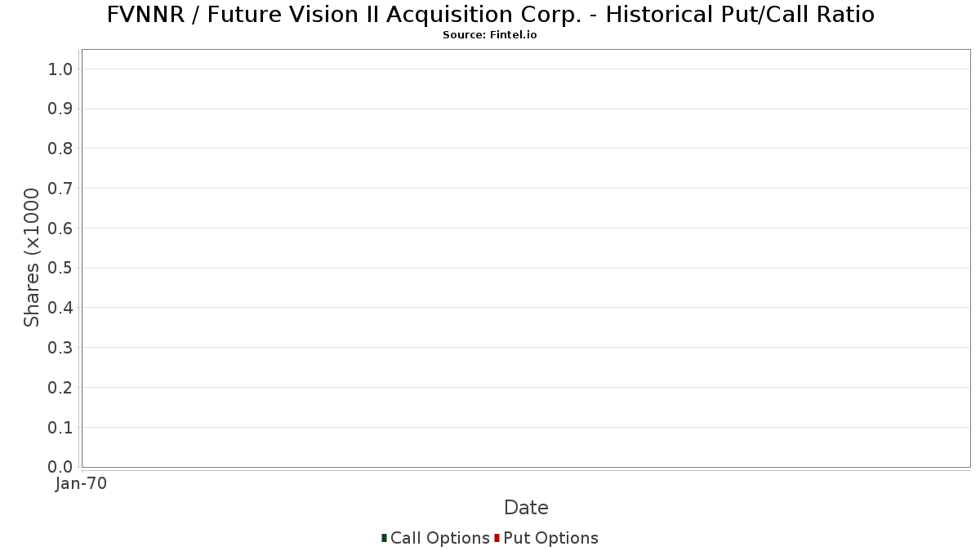Toggle the Call Options legend label
This screenshot has width=980, height=551.
[x=440, y=538]
